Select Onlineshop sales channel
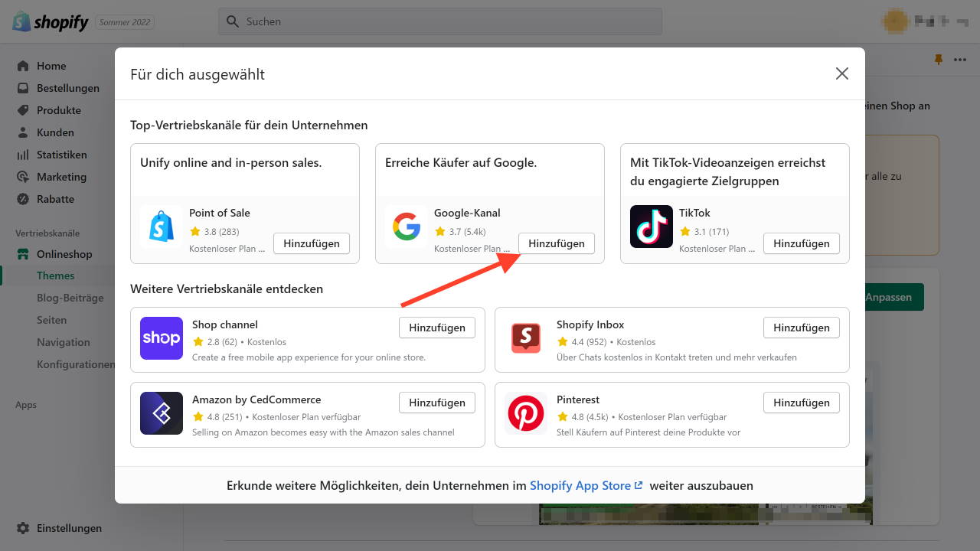 (x=64, y=254)
